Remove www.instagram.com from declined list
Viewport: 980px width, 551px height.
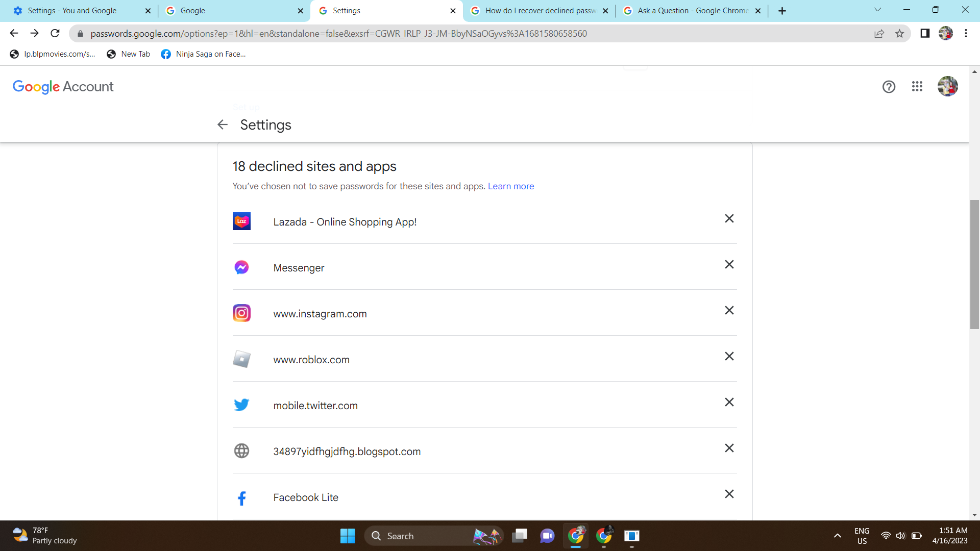(729, 310)
